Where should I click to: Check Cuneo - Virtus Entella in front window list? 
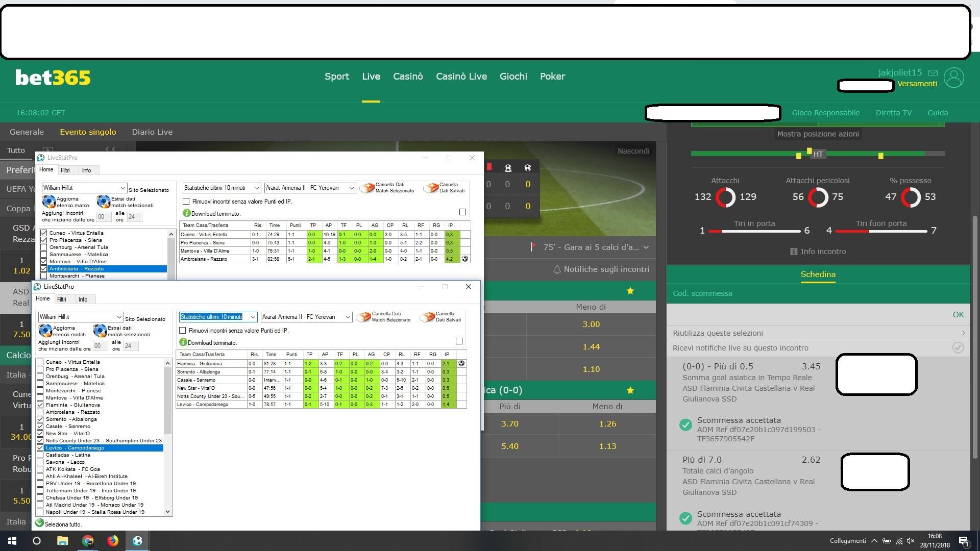40,362
